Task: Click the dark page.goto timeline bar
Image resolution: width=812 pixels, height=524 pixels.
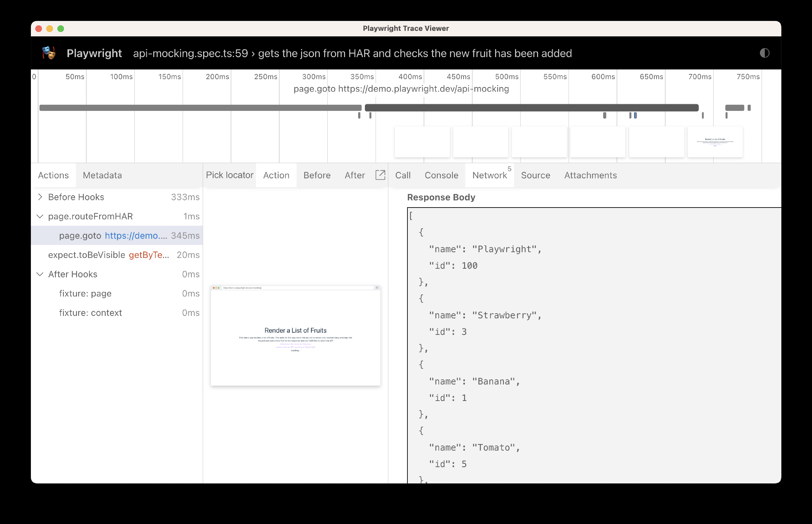Action: click(x=531, y=108)
